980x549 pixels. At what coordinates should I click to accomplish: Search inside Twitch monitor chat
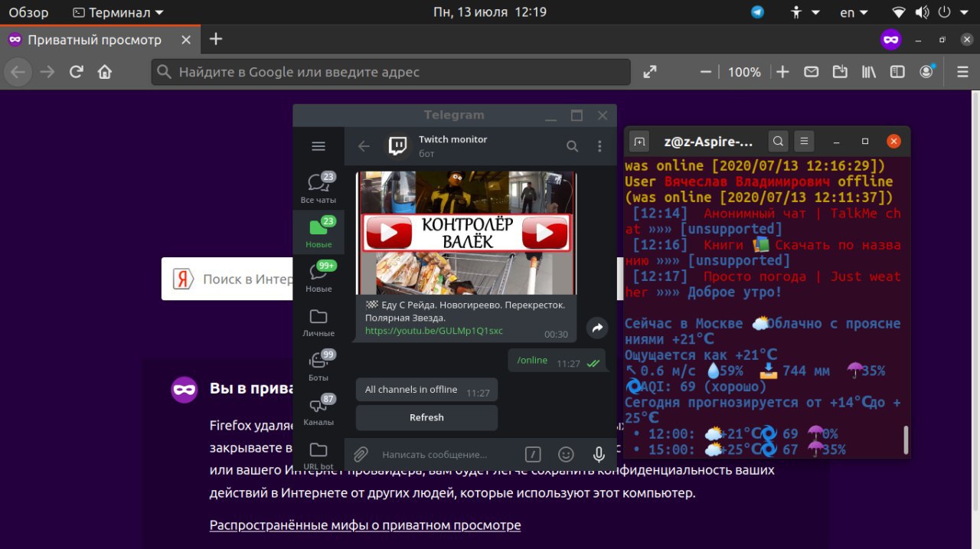coord(572,146)
